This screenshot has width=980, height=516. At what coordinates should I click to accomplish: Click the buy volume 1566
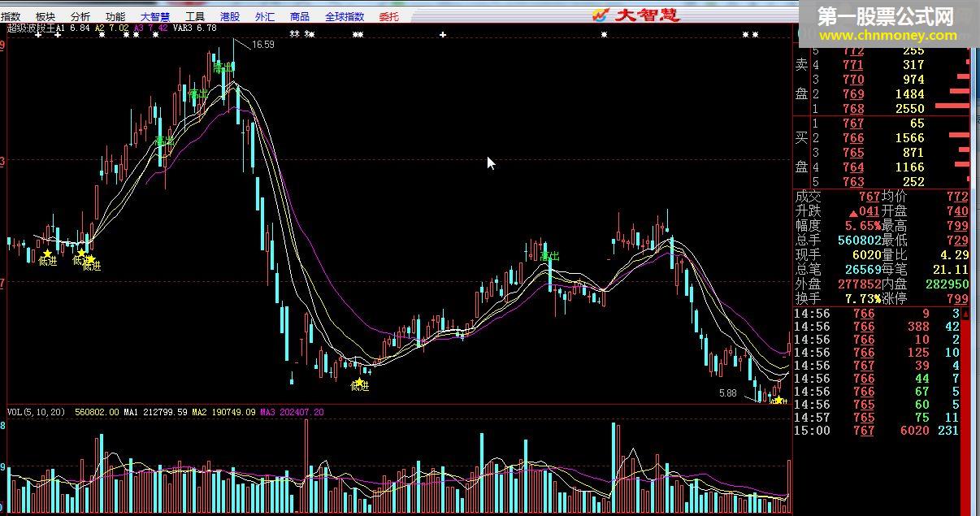[909, 138]
